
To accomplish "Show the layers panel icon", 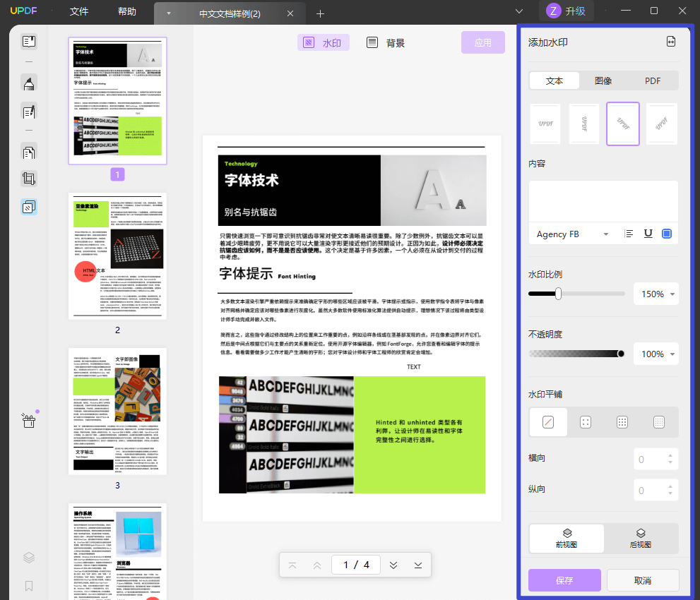I will click(29, 558).
